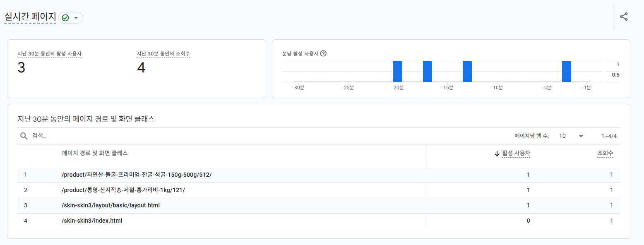Open the dropdown arrow beside the green checkmark
This screenshot has width=644, height=245.
76,18
